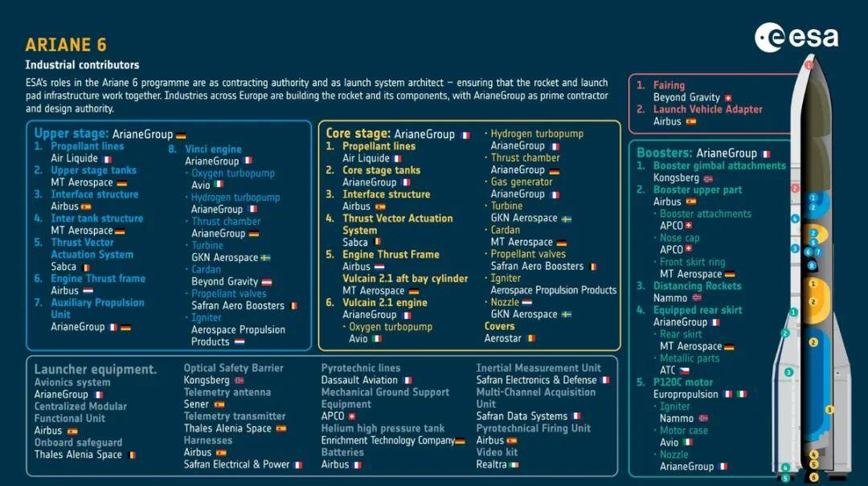Click the P120C motor label
868x486 pixels.
[683, 382]
